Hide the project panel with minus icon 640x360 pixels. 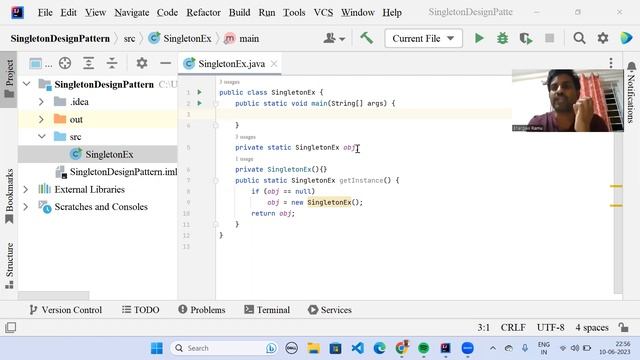(165, 63)
